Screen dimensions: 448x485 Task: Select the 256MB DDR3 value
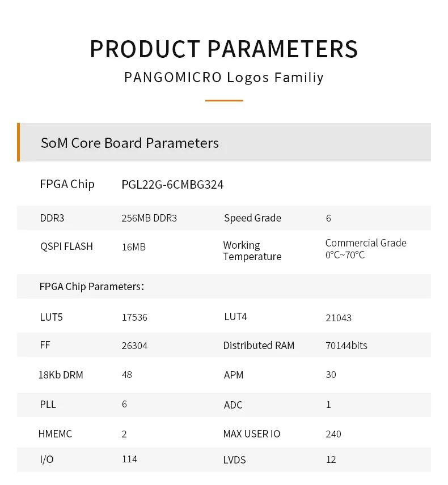click(149, 218)
